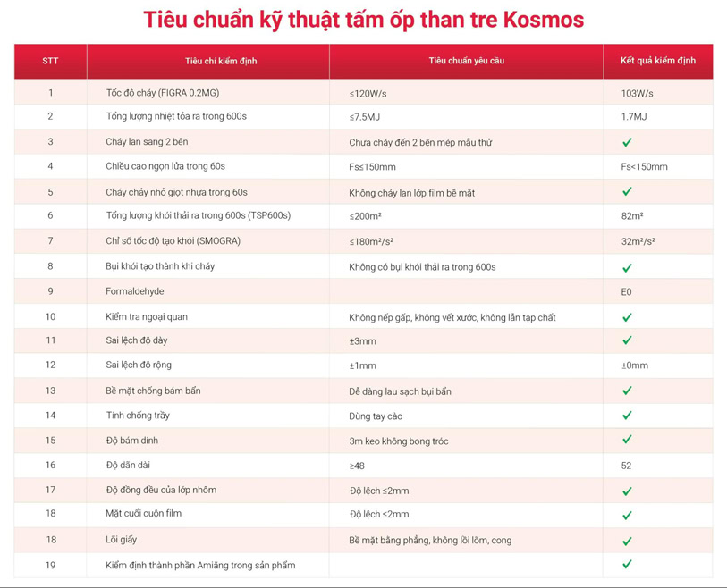
Task: Select the Tiêu chuẩn yêu cầu header
Action: 466,61
